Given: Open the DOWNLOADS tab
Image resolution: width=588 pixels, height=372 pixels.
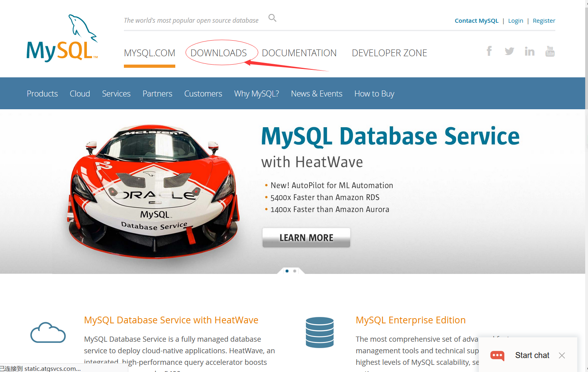Looking at the screenshot, I should pyautogui.click(x=219, y=53).
